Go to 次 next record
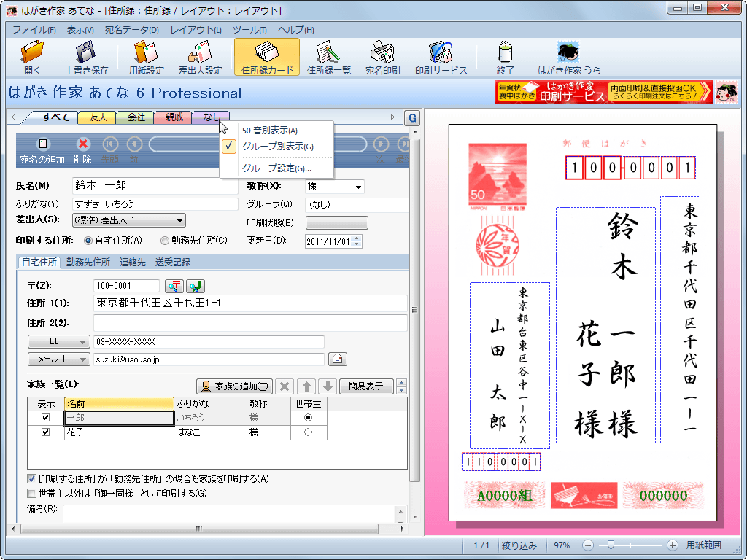The height and width of the screenshot is (560, 747). (x=381, y=144)
